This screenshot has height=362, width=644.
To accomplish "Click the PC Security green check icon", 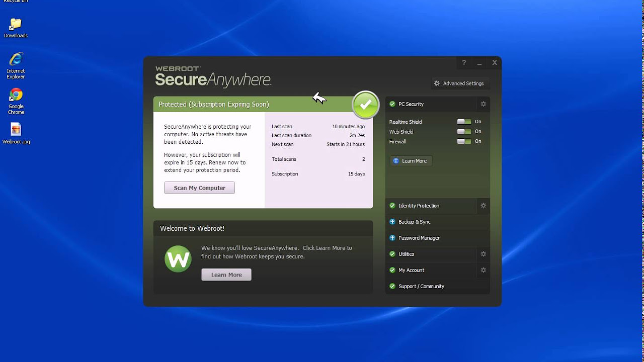I will (x=392, y=104).
